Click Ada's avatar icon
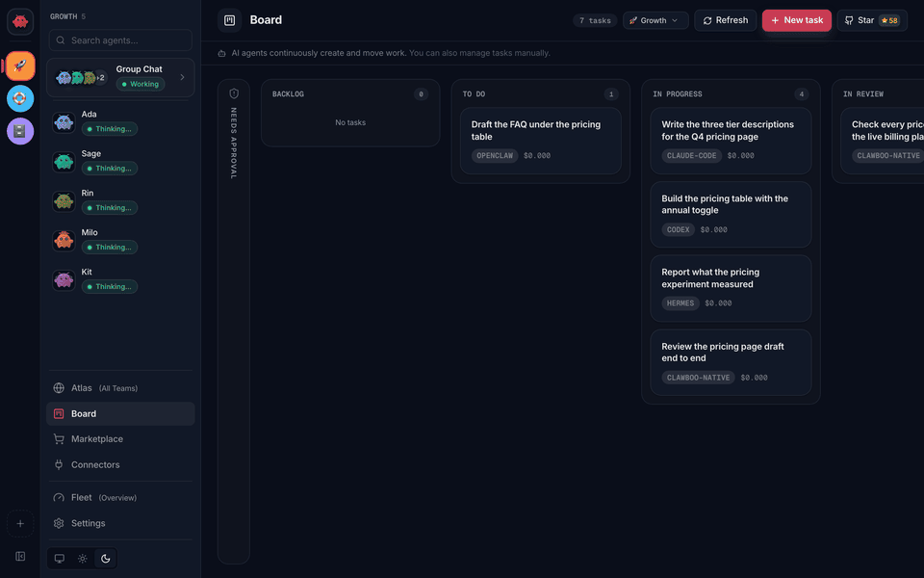The width and height of the screenshot is (924, 578). (64, 122)
